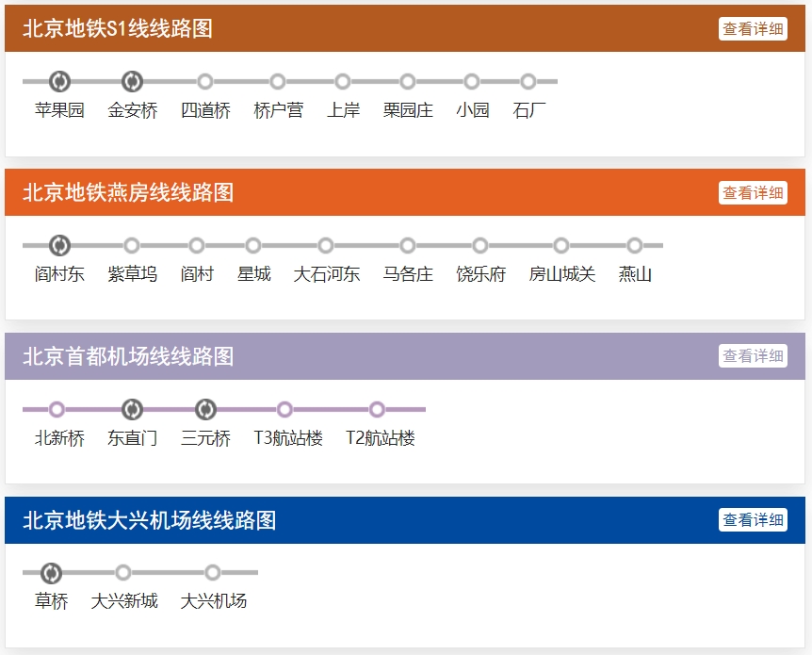Select the 大兴新城 station marker

pos(123,573)
